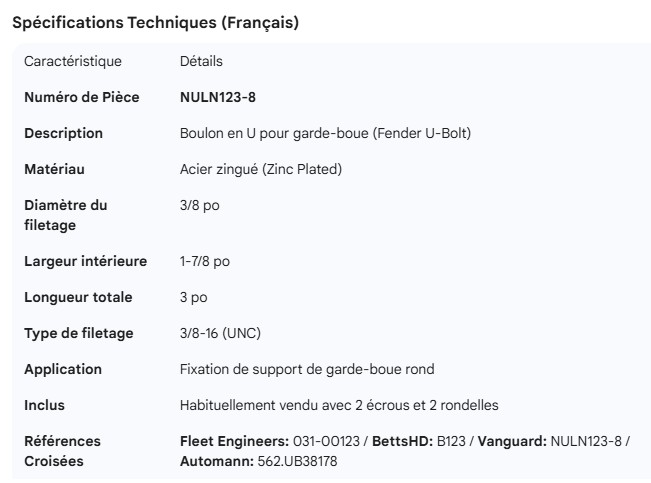Click the Matériau row label
This screenshot has height=483, width=651.
(x=54, y=169)
